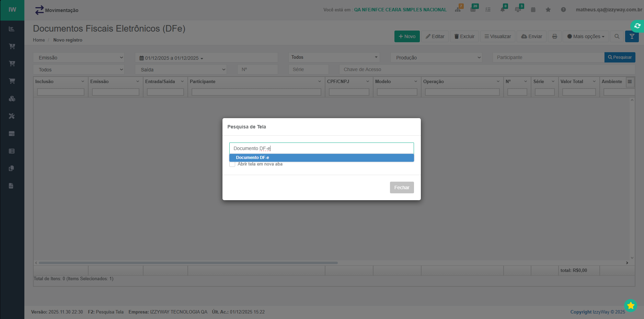
Task: Expand the Emissão date type dropdown
Action: (x=79, y=58)
